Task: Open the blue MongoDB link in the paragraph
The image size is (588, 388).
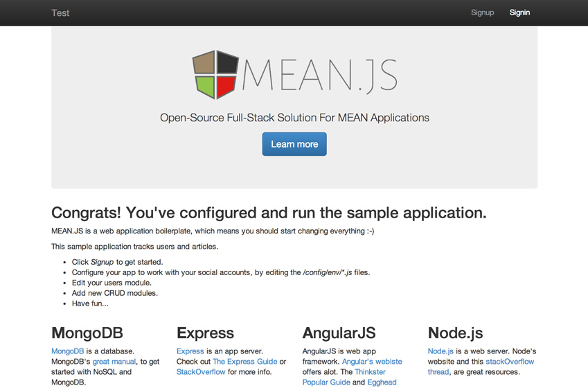Action: click(67, 351)
